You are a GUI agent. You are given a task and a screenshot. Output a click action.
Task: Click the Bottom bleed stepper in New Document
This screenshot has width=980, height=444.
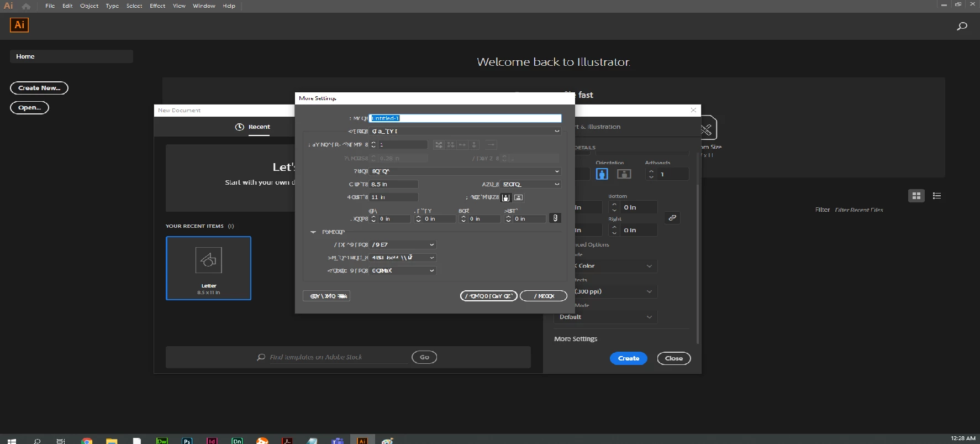614,207
